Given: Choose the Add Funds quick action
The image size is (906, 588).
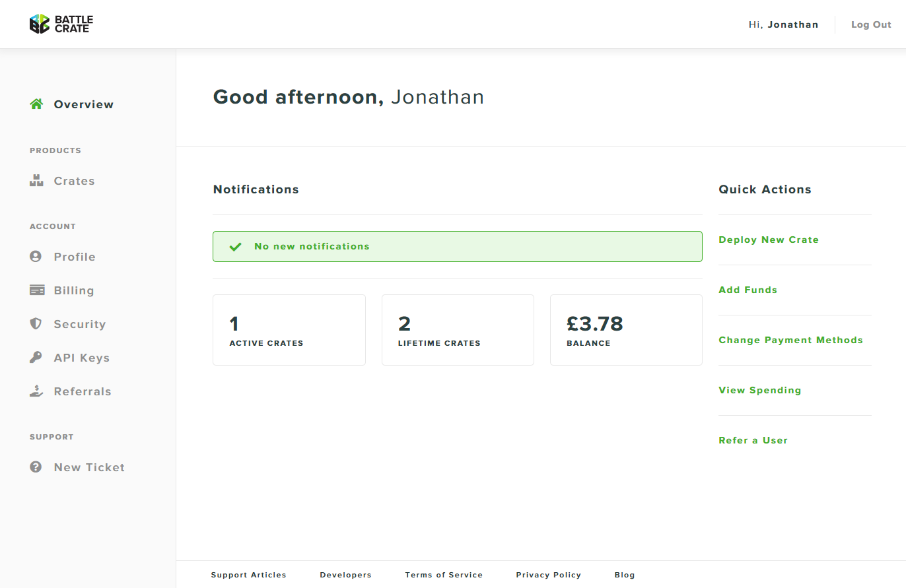Looking at the screenshot, I should click(748, 290).
